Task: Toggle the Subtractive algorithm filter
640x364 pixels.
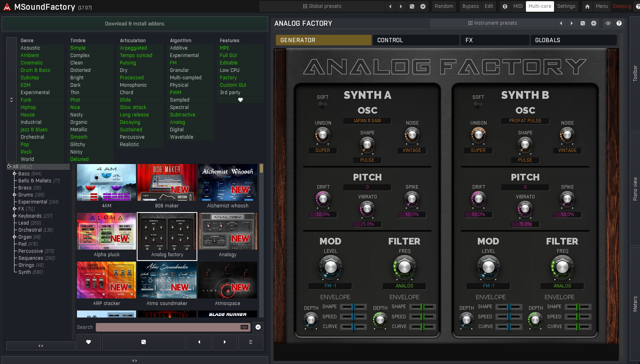Action: (x=182, y=115)
